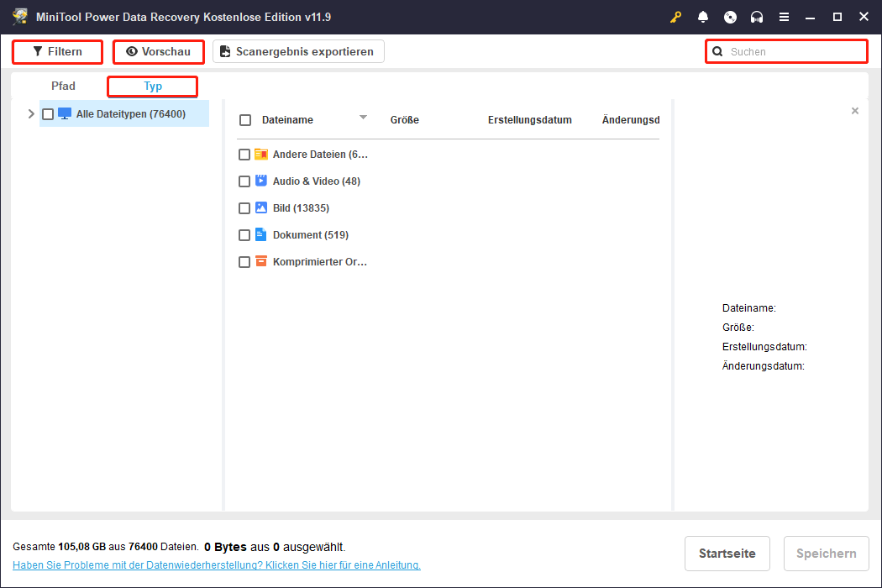
Task: Check the Dokument (519) checkbox
Action: [x=244, y=235]
